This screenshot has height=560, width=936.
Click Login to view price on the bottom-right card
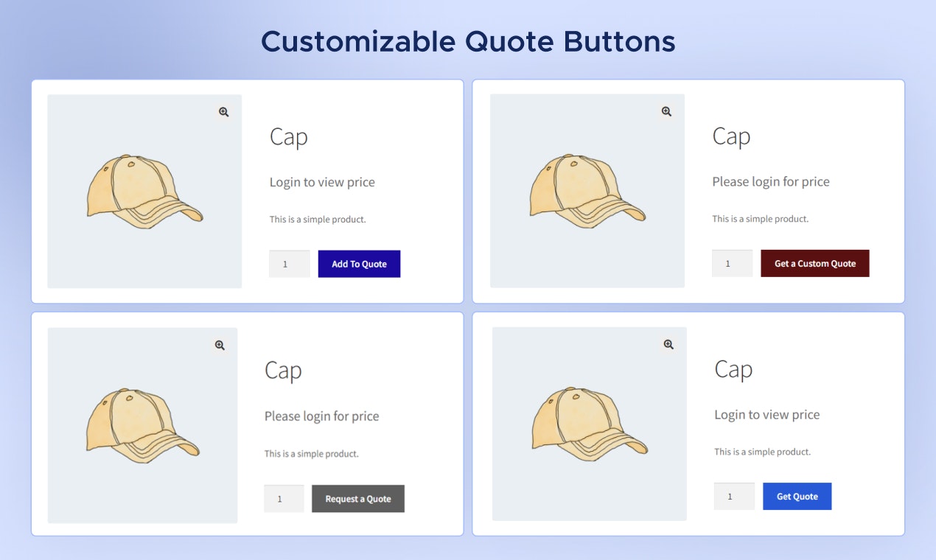(x=767, y=414)
